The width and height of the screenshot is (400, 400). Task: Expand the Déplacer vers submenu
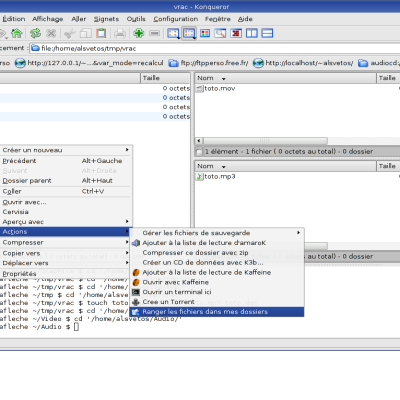point(66,263)
